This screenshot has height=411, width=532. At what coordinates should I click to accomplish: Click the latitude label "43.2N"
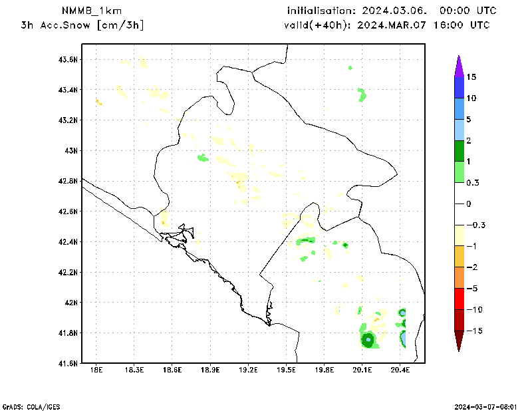[x=68, y=120]
